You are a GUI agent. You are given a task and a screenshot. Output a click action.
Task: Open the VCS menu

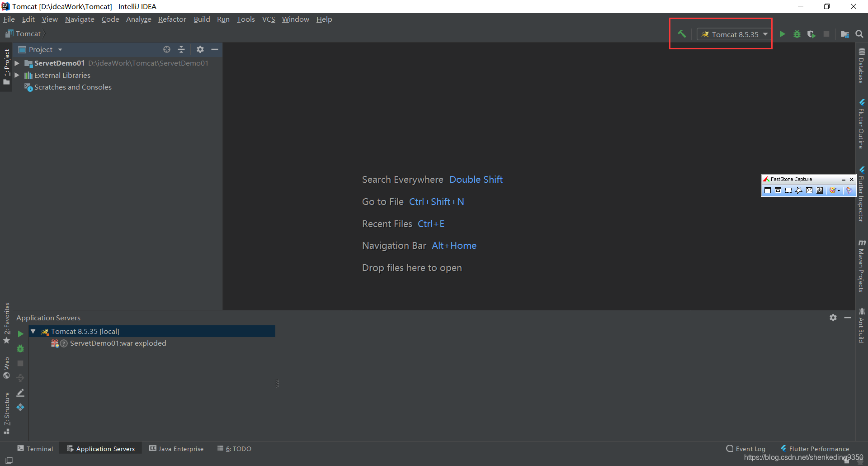tap(269, 19)
